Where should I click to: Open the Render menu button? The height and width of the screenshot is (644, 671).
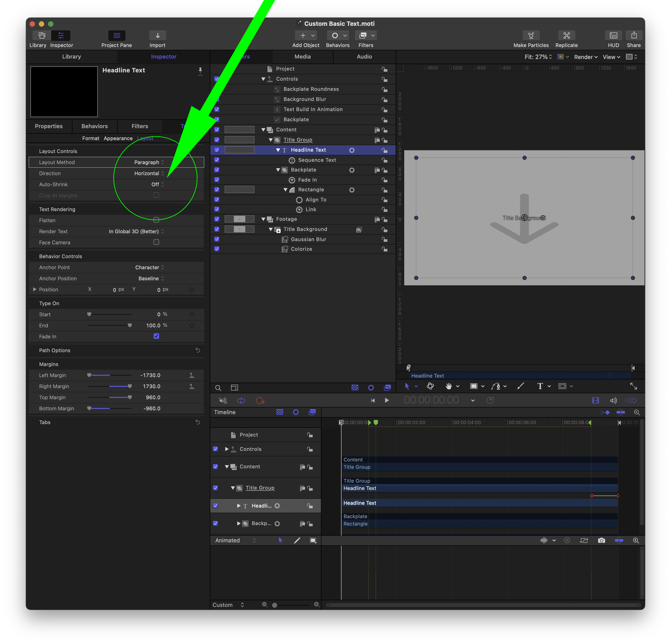coord(585,57)
